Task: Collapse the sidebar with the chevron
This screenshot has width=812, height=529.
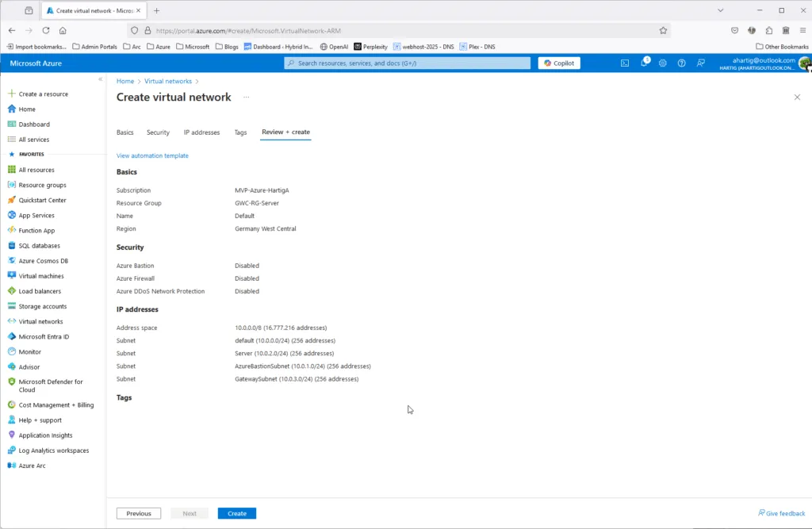Action: tap(100, 79)
